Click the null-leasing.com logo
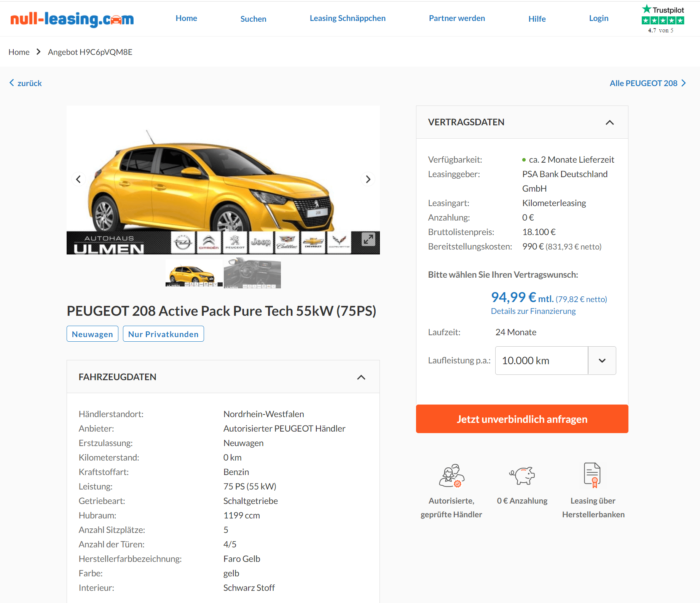The width and height of the screenshot is (700, 603). (72, 19)
